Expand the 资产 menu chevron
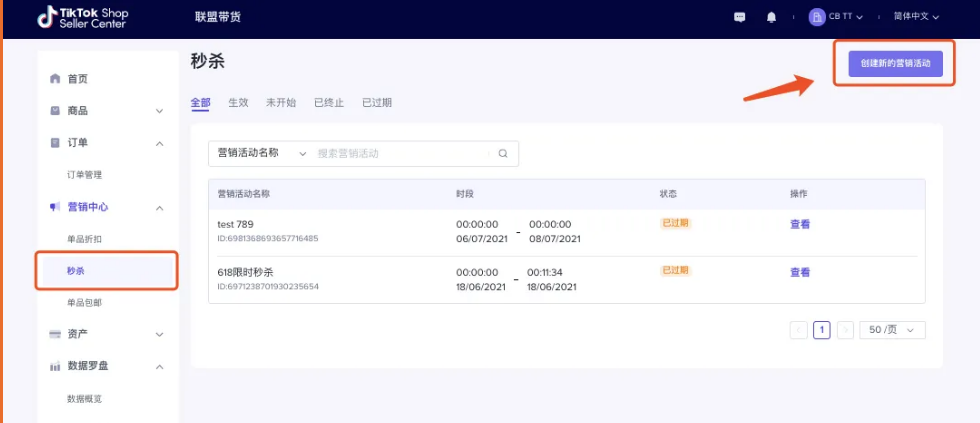The height and width of the screenshot is (423, 980). pyautogui.click(x=159, y=335)
